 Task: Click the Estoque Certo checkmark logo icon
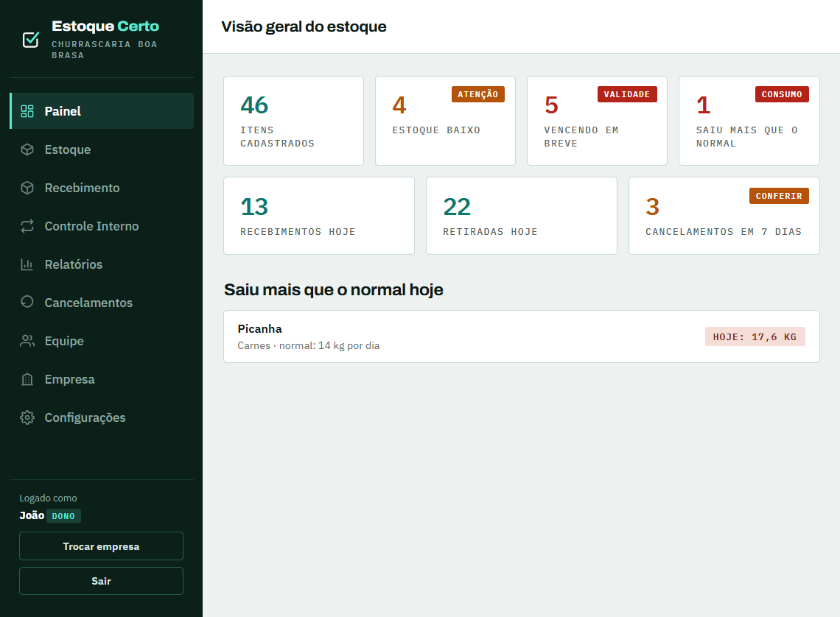tap(30, 40)
